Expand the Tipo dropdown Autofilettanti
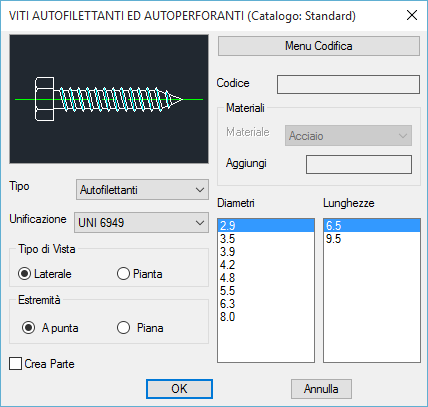The width and height of the screenshot is (428, 407). 142,190
